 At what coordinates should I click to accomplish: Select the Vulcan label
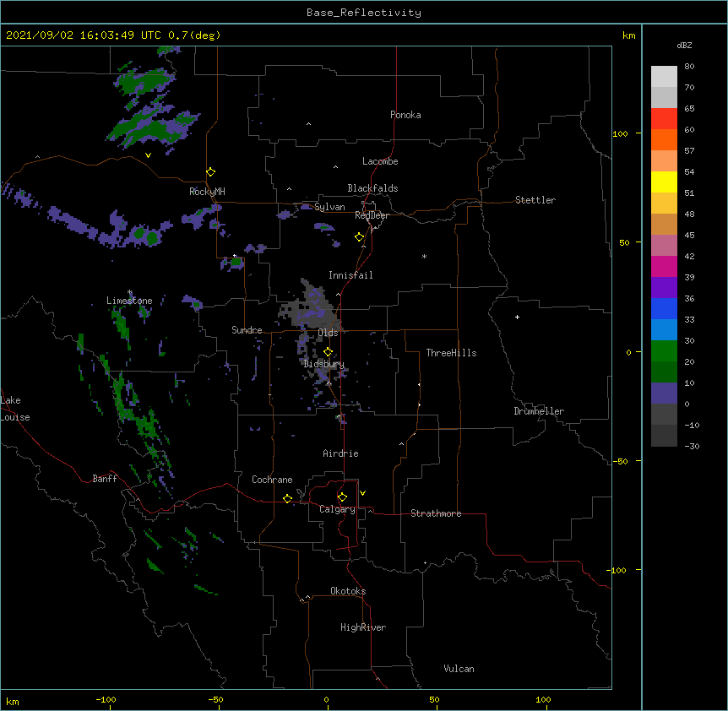tap(459, 669)
